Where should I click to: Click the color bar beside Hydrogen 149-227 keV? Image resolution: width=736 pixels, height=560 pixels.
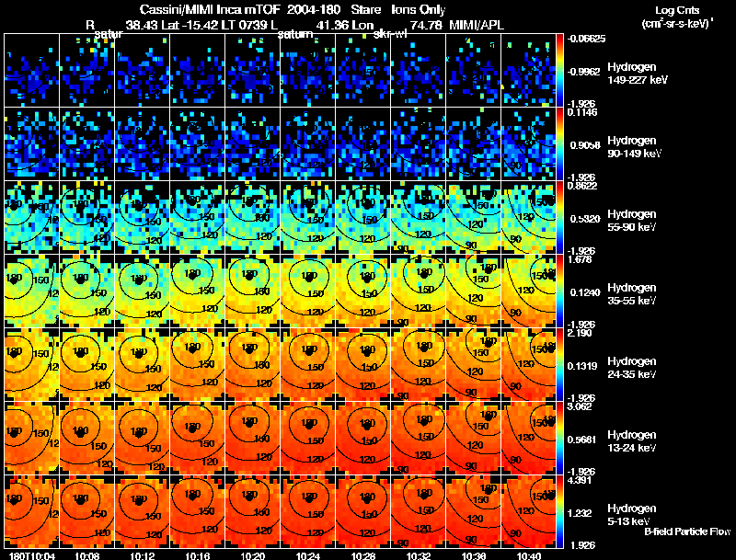[x=559, y=70]
